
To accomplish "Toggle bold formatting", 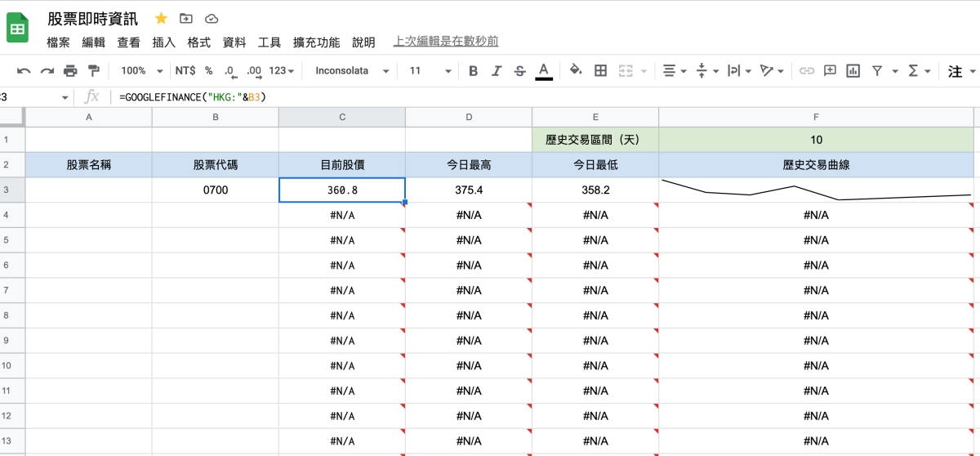I will click(x=473, y=71).
